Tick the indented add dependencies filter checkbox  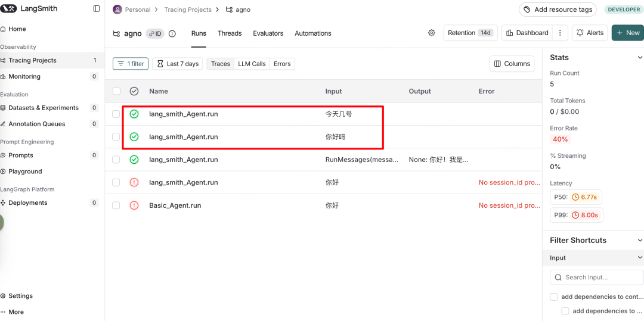pyautogui.click(x=565, y=311)
